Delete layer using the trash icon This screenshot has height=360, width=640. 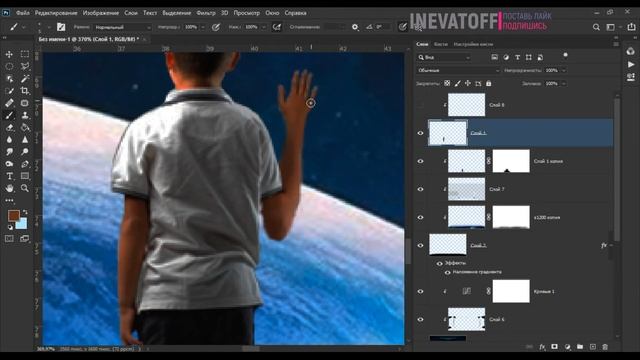click(605, 347)
